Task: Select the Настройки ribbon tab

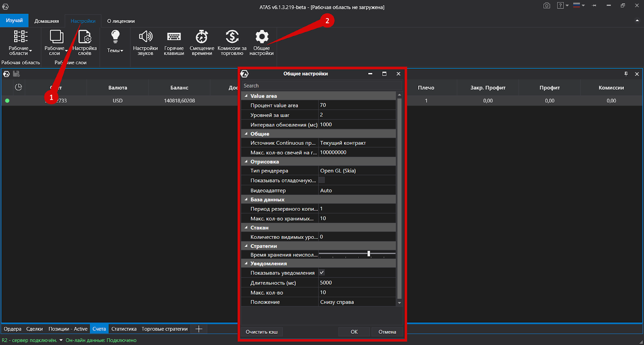Action: pos(83,21)
